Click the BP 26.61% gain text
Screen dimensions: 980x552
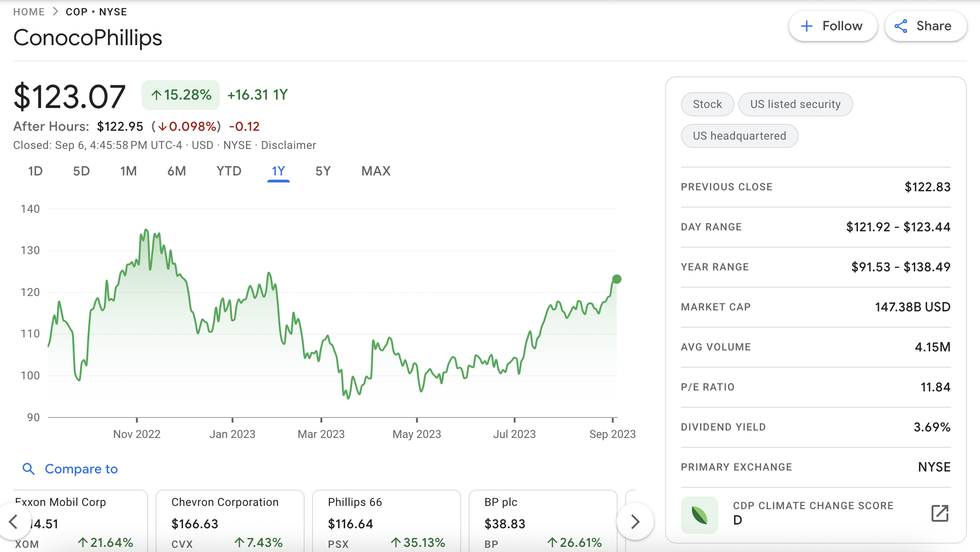click(574, 543)
